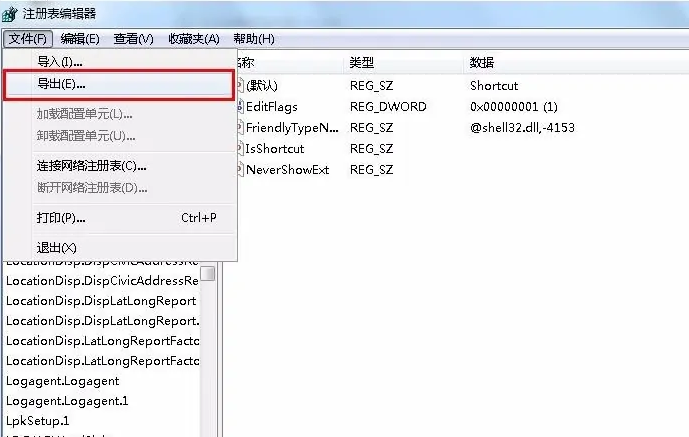Click the icon beside the NeverShowExt value

239,170
